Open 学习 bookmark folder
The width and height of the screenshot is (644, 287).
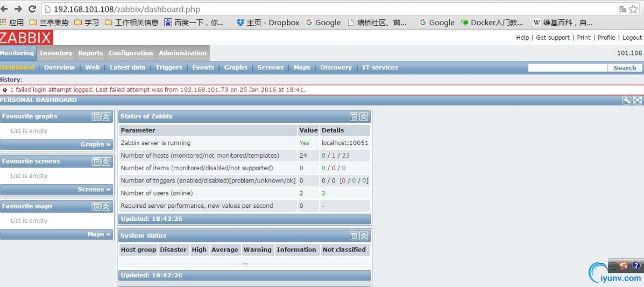coord(87,23)
